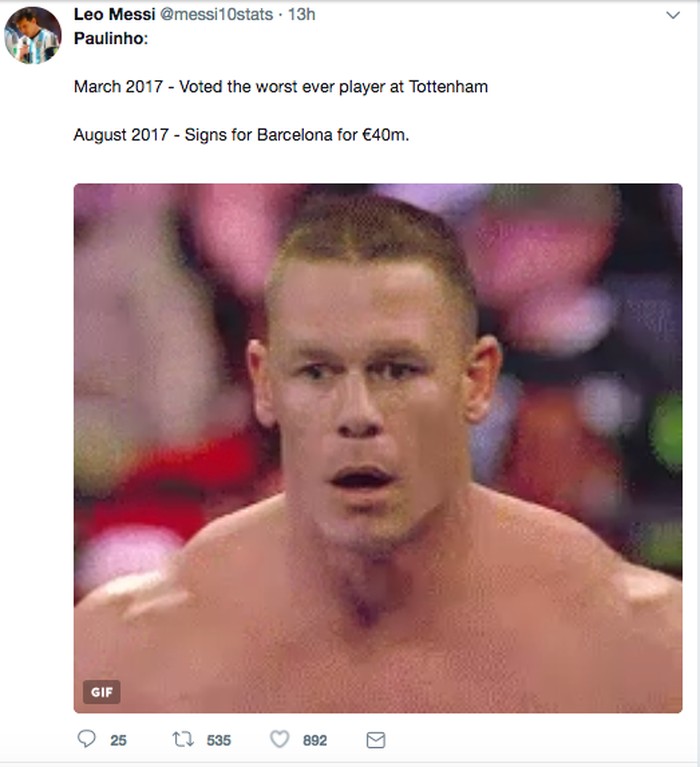
Task: Click the GIF badge label
Action: (102, 692)
